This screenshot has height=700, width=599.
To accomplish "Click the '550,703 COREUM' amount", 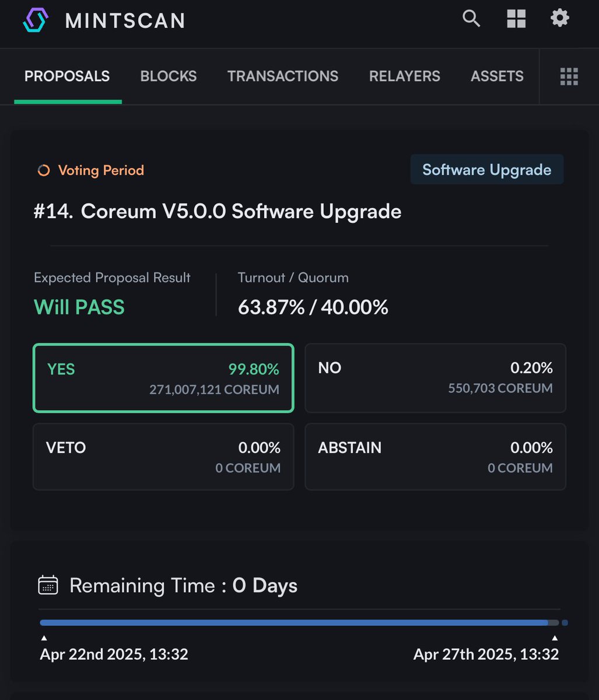I will [x=500, y=388].
